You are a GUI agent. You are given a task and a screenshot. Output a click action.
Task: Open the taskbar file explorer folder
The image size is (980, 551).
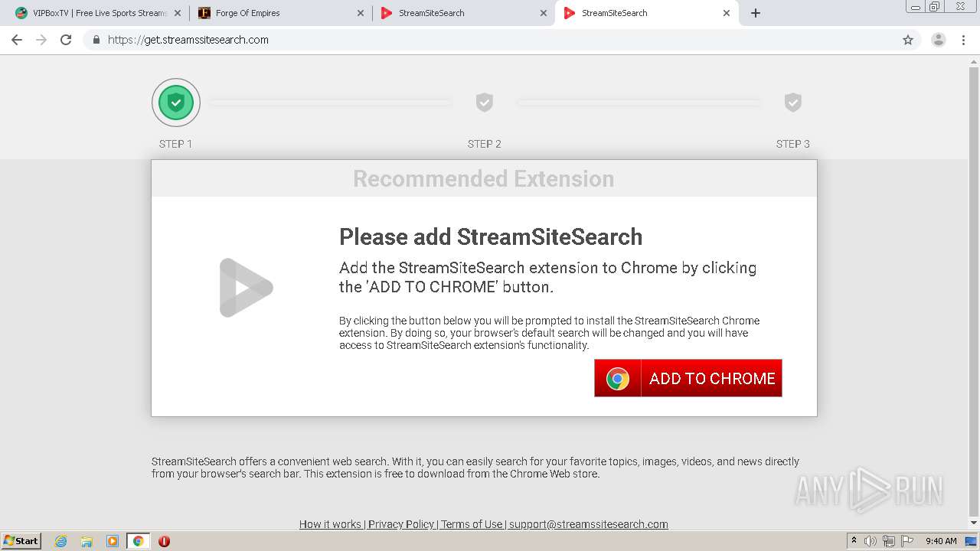coord(87,541)
